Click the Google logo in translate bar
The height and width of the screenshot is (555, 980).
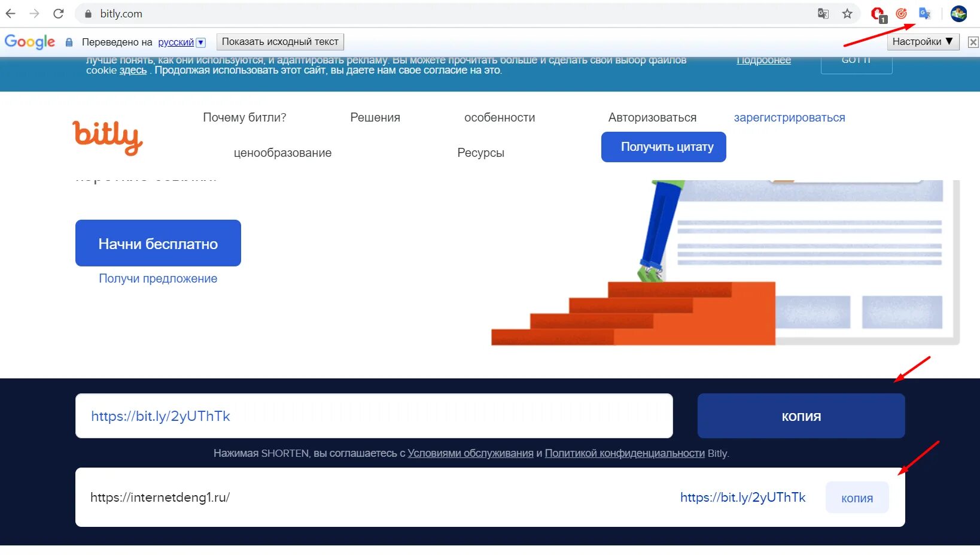pos(30,42)
